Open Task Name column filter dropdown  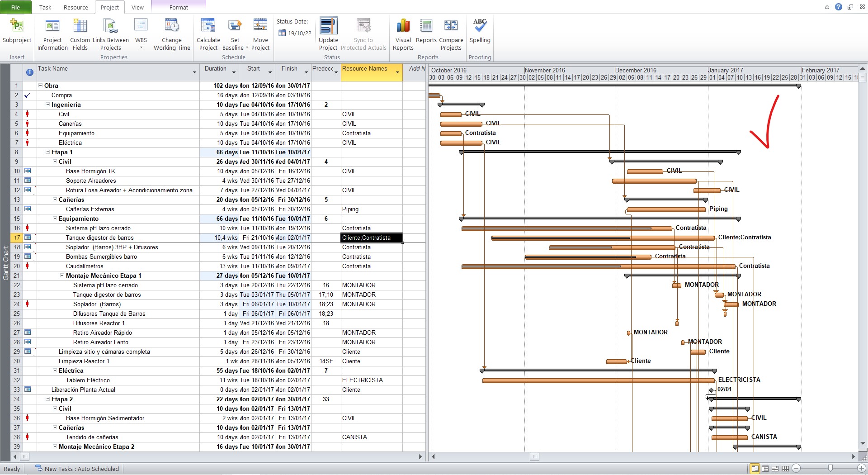(x=194, y=72)
